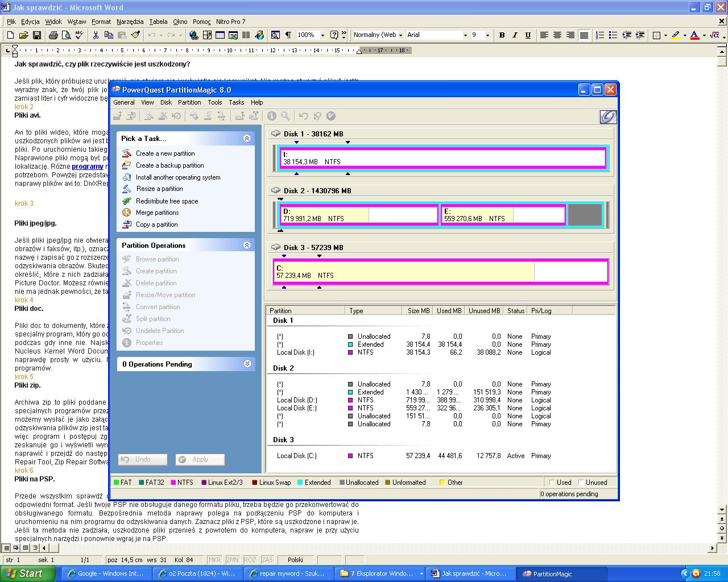Align text left in Word
The width and height of the screenshot is (728, 582).
544,35
